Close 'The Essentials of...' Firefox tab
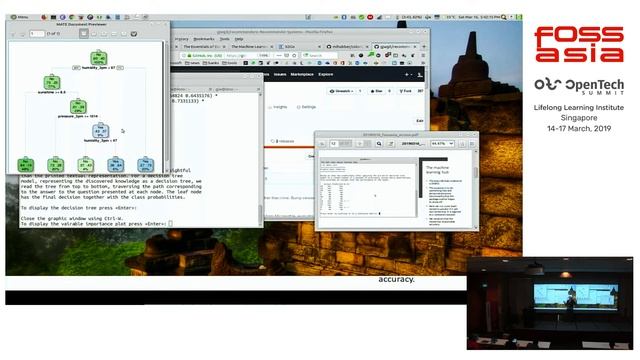Screen dimensions: 640x360 [224, 47]
